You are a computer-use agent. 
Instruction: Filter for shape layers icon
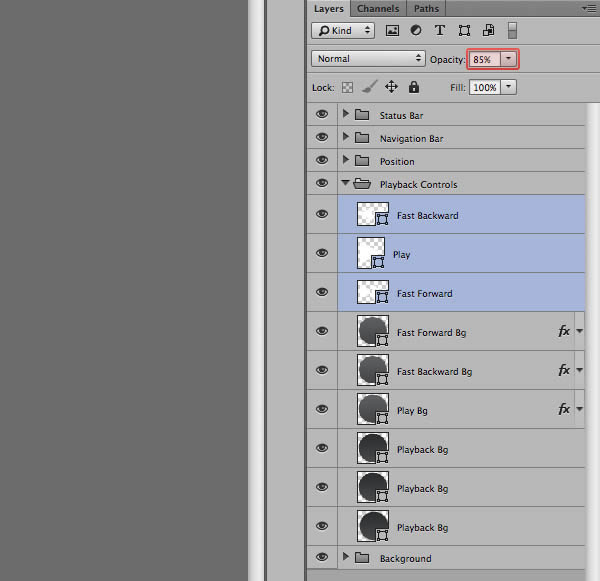(464, 30)
